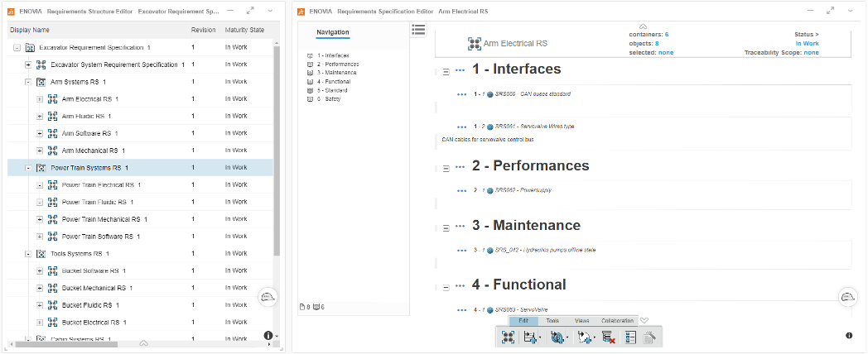Select the Power Train Fluidic RS row
868x354 pixels.
pos(140,202)
